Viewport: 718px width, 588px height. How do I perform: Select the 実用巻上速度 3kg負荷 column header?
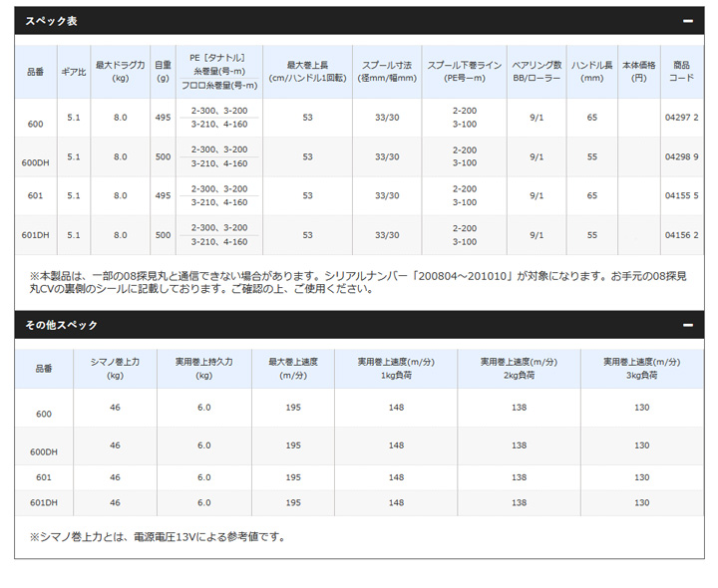[641, 369]
